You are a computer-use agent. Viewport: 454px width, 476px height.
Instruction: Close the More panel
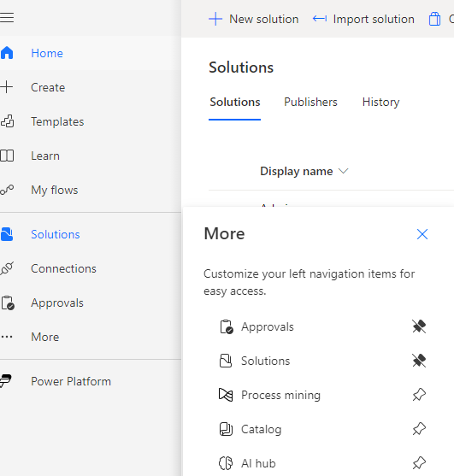point(422,234)
